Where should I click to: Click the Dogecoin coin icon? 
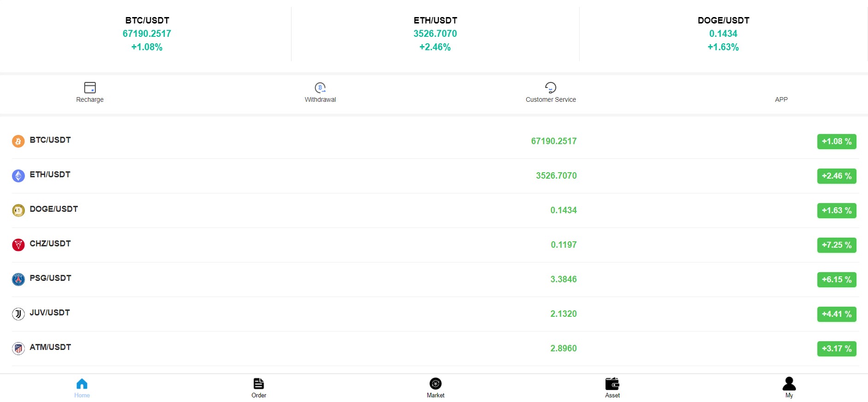click(x=18, y=210)
